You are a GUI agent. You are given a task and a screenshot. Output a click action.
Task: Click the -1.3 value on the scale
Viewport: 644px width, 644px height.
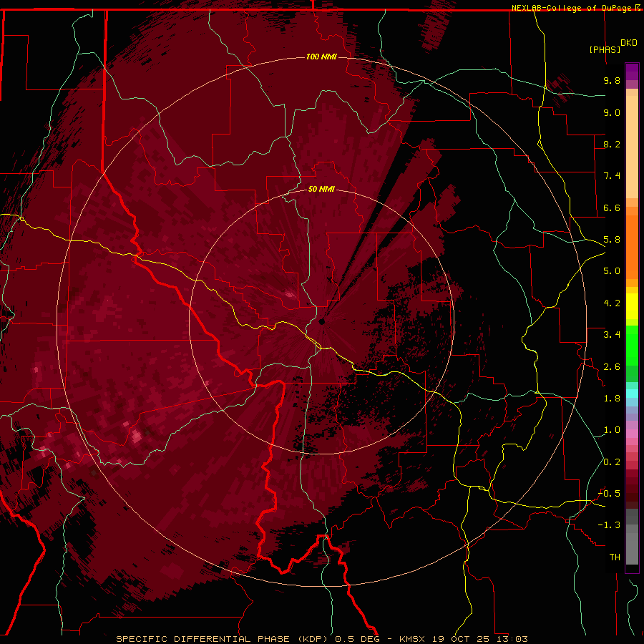click(x=610, y=525)
